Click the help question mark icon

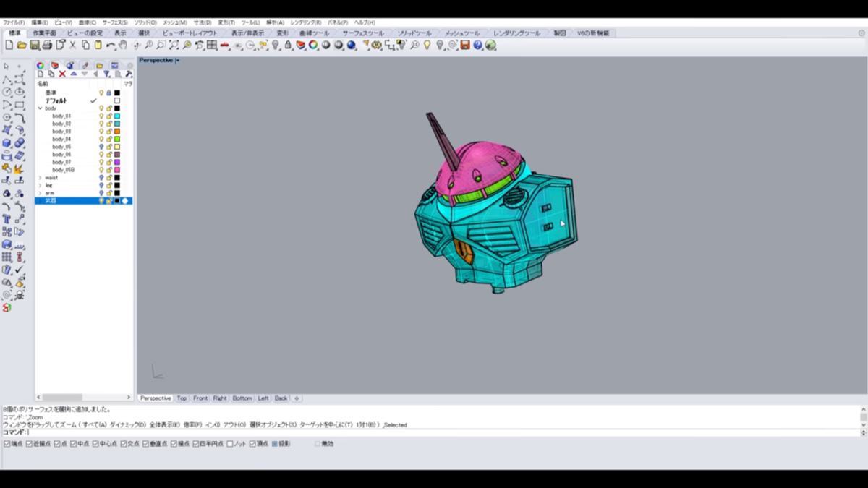(x=477, y=46)
